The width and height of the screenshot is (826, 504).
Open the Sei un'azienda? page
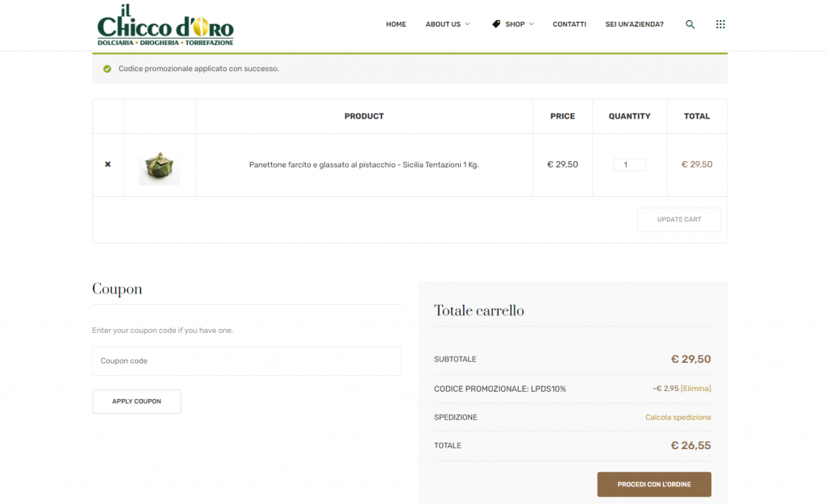point(634,24)
